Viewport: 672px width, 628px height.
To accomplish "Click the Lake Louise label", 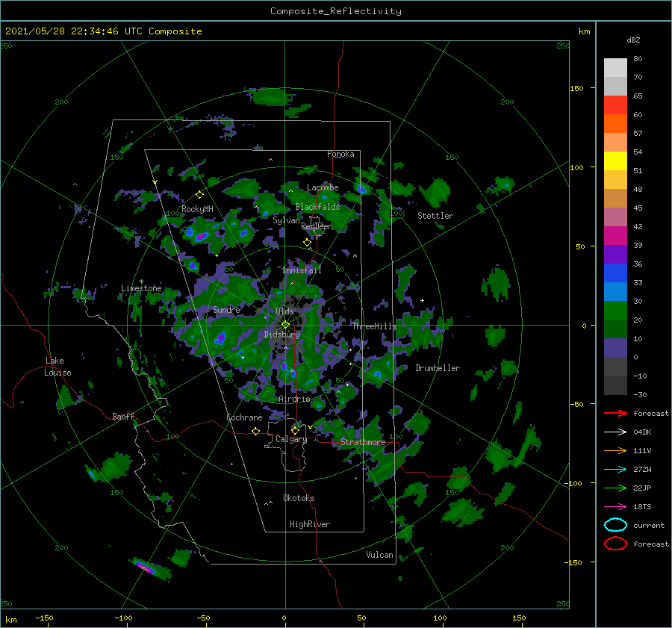I will [57, 367].
